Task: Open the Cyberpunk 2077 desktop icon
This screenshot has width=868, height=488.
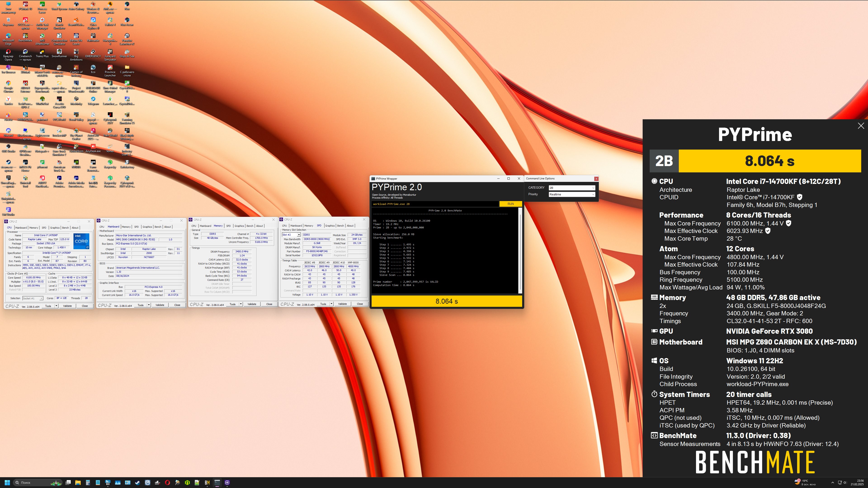Action: (x=110, y=118)
